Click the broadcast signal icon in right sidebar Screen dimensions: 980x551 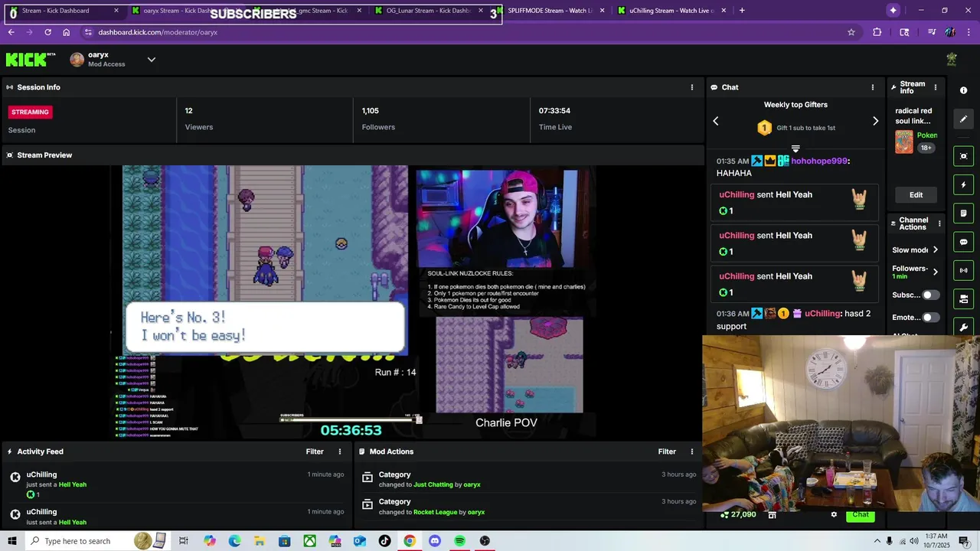963,270
